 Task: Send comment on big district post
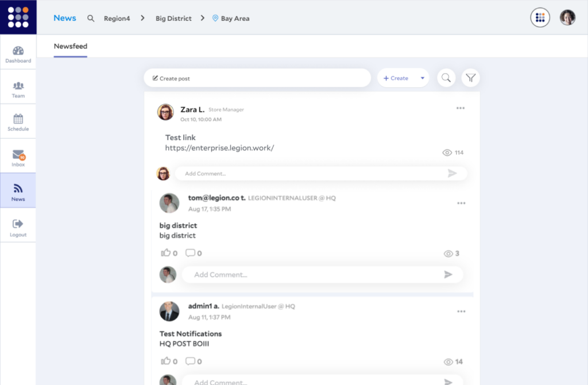tap(448, 275)
